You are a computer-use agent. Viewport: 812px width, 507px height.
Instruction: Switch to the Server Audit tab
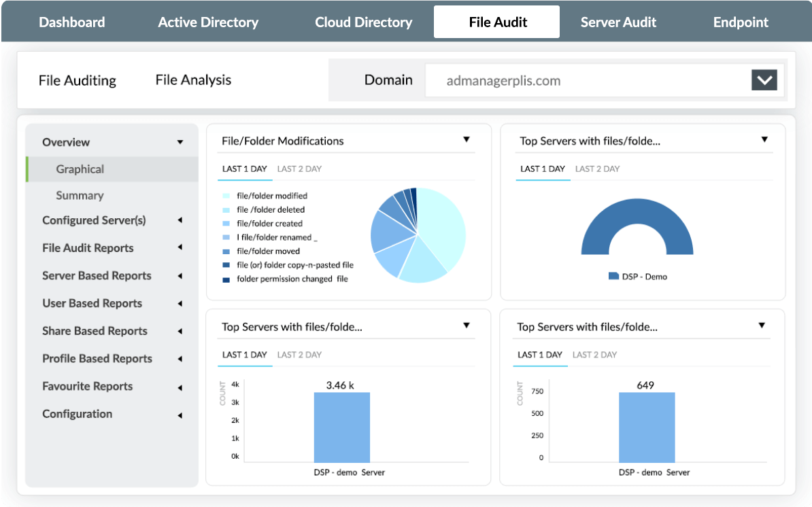pos(618,22)
